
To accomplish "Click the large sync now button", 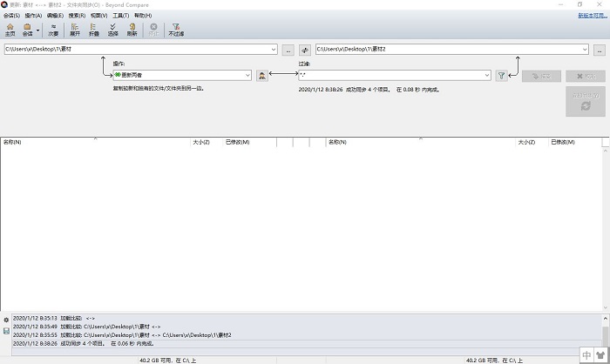I will click(x=586, y=101).
